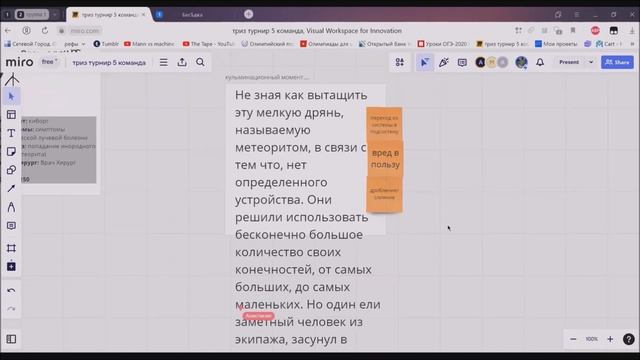The height and width of the screenshot is (360, 640).
Task: Select the cursor tool in Miro sidebar
Action: [11, 96]
